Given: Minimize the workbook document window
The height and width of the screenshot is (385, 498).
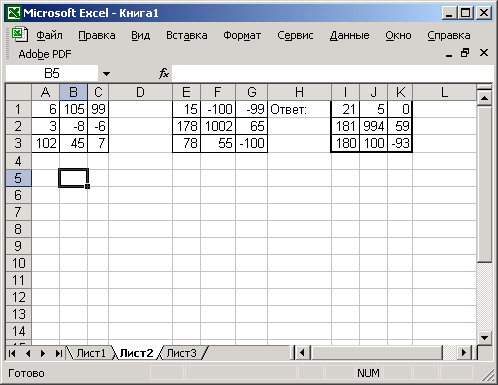Looking at the screenshot, I should click(x=449, y=53).
